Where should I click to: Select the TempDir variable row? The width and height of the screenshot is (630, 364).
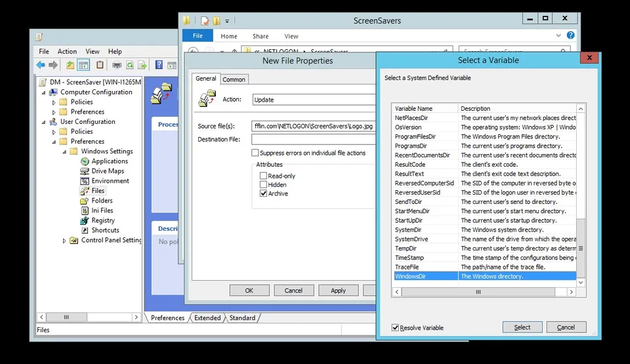click(485, 249)
